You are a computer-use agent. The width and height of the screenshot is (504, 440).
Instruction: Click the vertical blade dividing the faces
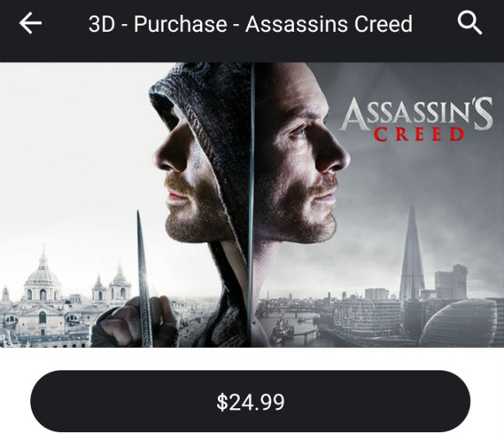pos(251,205)
